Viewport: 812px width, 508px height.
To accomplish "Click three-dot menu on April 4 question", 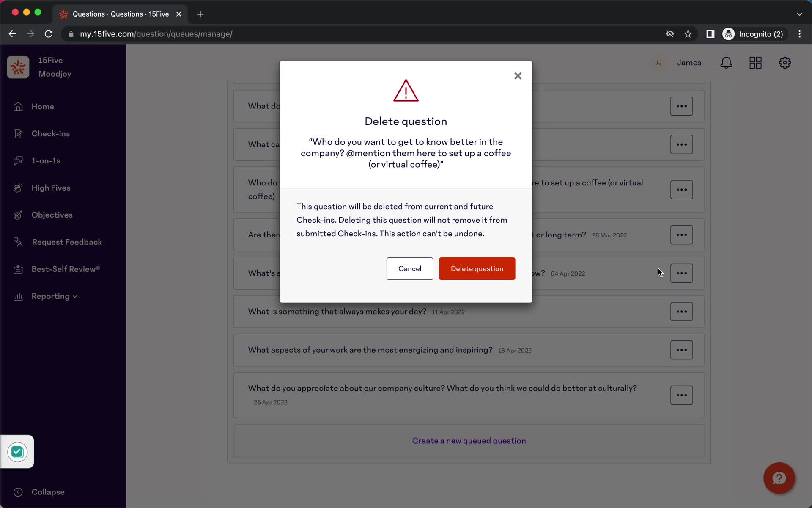I will tap(682, 273).
